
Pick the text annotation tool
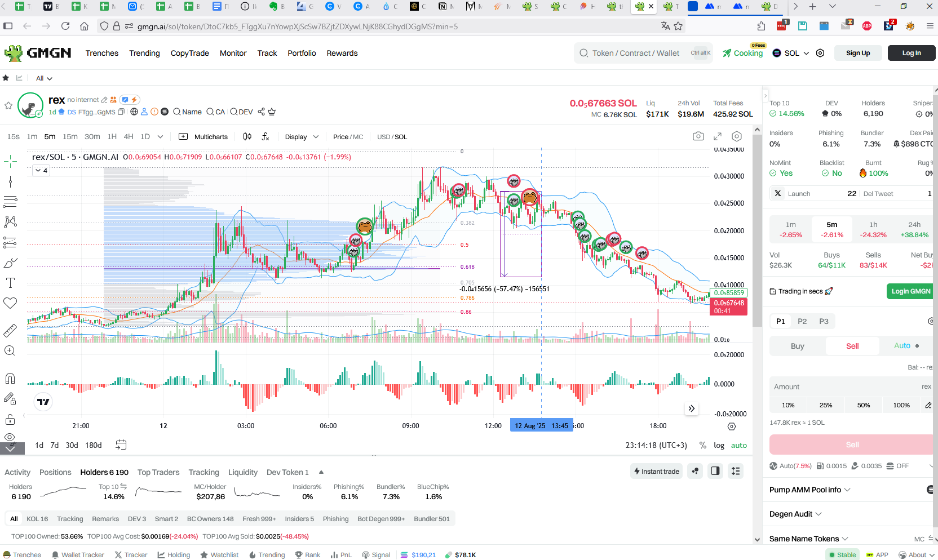pyautogui.click(x=10, y=283)
